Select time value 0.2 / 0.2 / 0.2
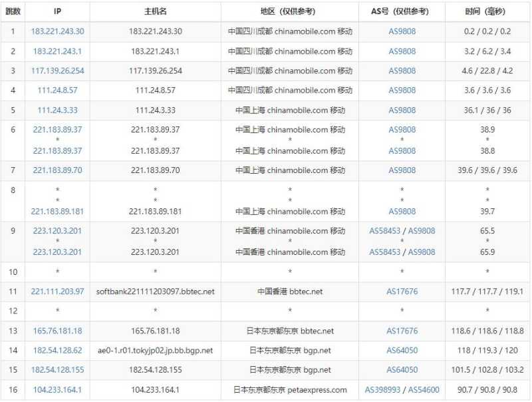Screen dimensions: 532x402 (x=487, y=31)
